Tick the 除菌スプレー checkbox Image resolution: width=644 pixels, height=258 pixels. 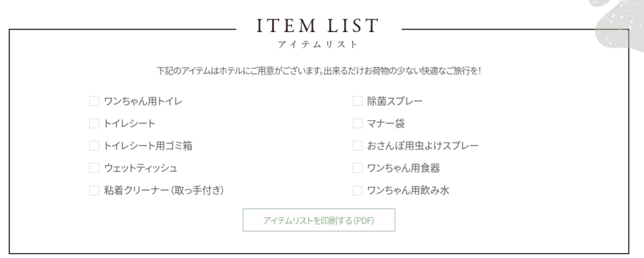tap(357, 101)
